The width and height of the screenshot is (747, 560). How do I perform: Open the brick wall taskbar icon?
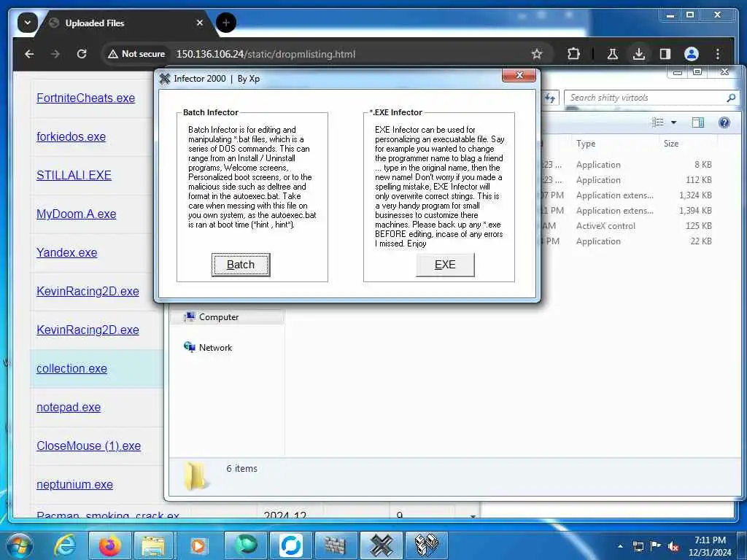tap(335, 545)
